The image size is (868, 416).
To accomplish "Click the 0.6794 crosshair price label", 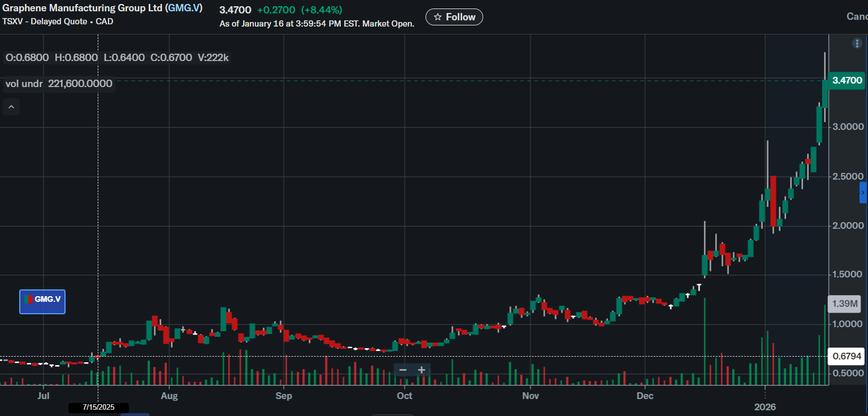I will pyautogui.click(x=847, y=357).
